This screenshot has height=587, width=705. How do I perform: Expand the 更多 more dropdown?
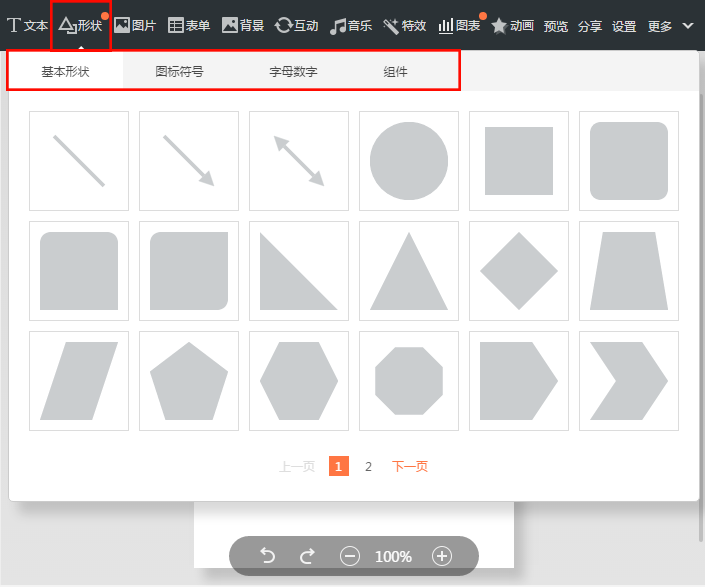pyautogui.click(x=670, y=26)
